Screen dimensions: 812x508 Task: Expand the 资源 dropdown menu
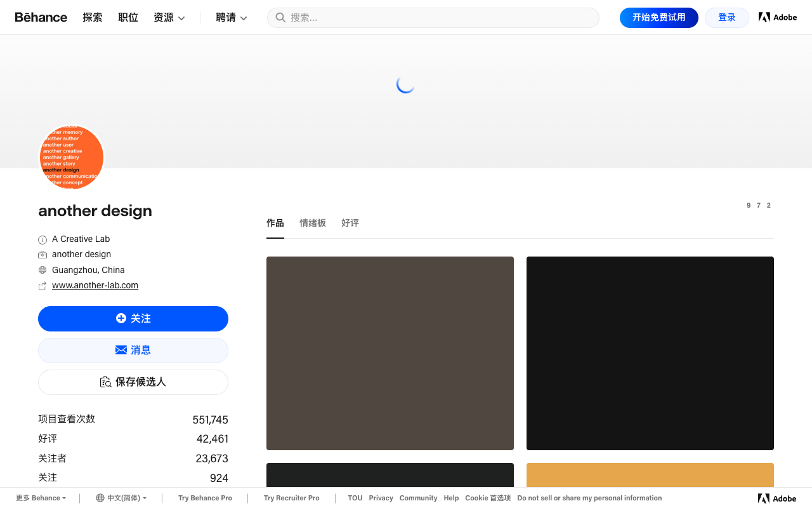[169, 18]
